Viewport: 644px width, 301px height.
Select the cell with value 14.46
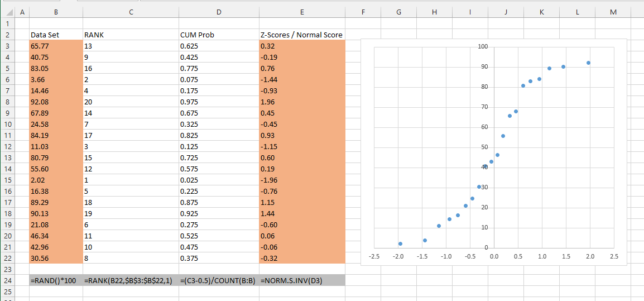click(x=56, y=90)
